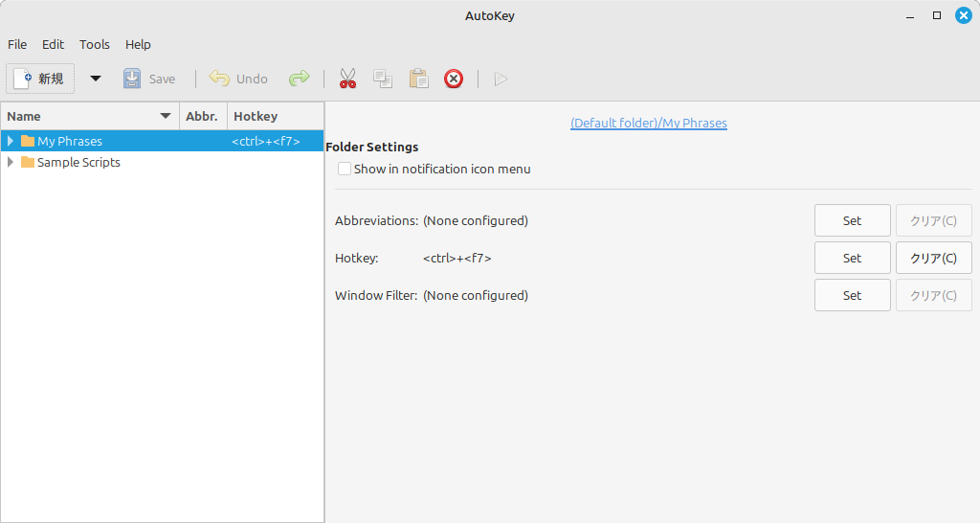Click the My Phrases folder icon

(28, 141)
